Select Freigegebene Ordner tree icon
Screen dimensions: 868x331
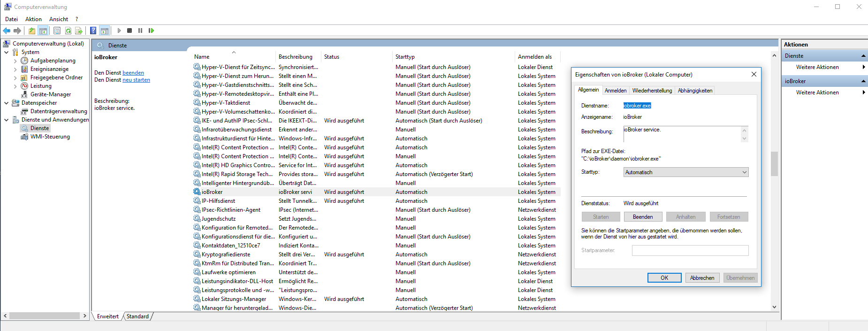[x=24, y=77]
